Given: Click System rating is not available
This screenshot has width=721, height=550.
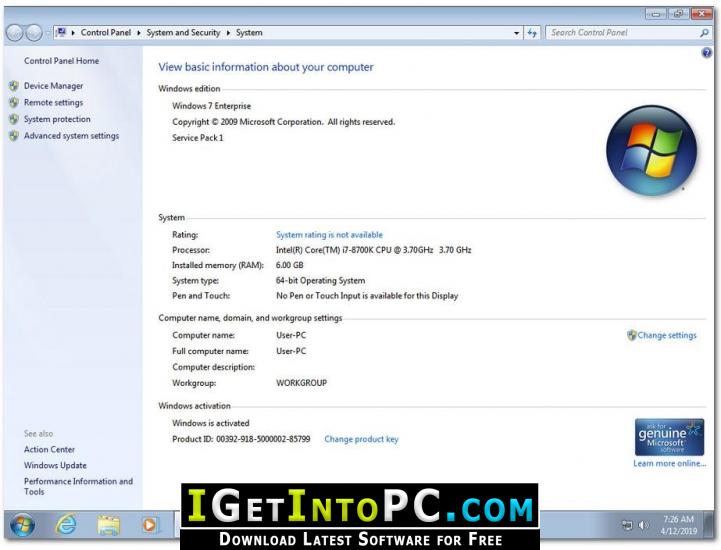Looking at the screenshot, I should (329, 235).
